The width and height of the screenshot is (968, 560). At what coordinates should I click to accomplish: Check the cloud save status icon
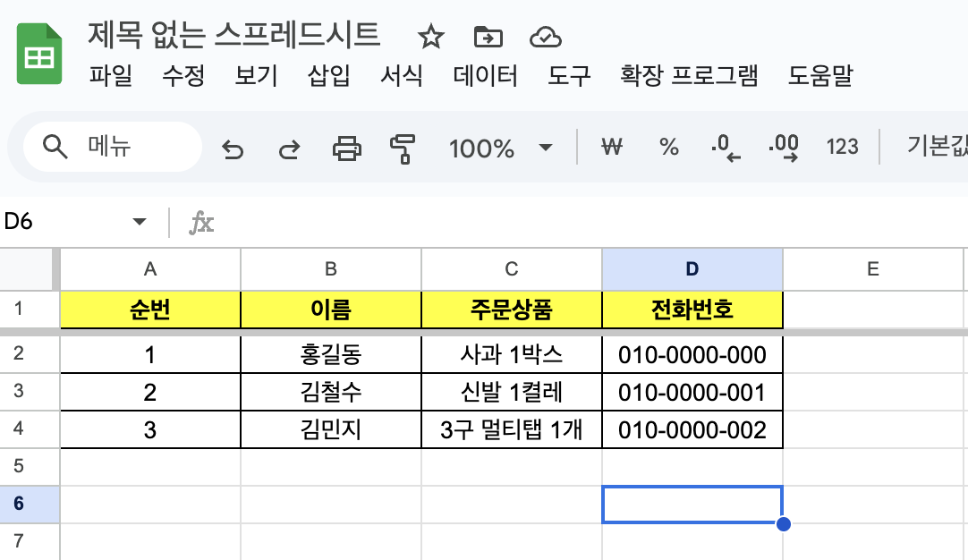(545, 38)
